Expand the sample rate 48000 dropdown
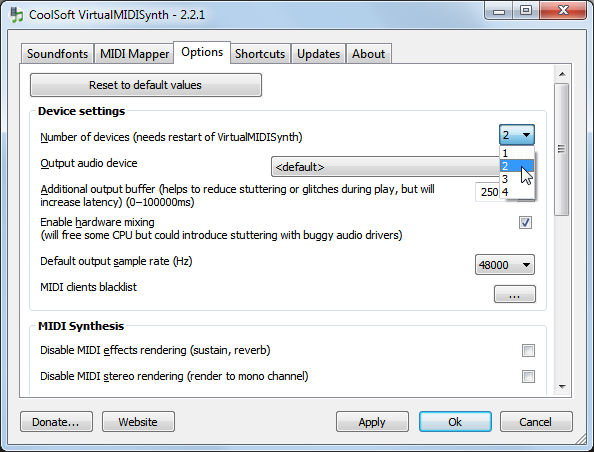 pyautogui.click(x=505, y=264)
